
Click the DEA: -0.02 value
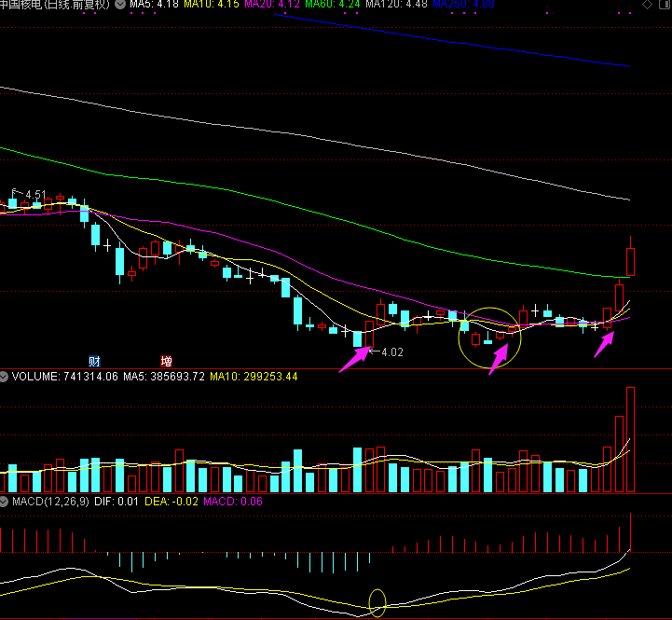(171, 502)
